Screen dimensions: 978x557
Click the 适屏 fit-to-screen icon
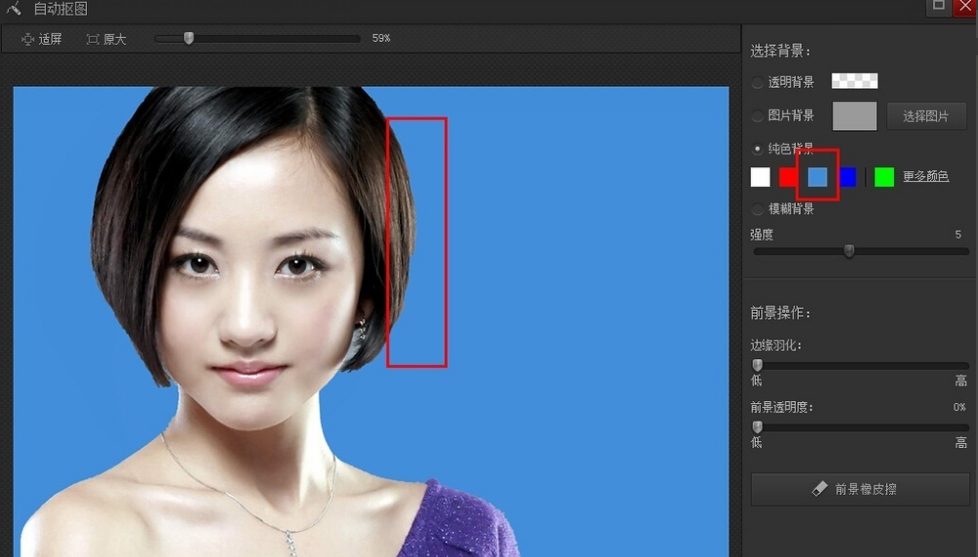(x=28, y=39)
